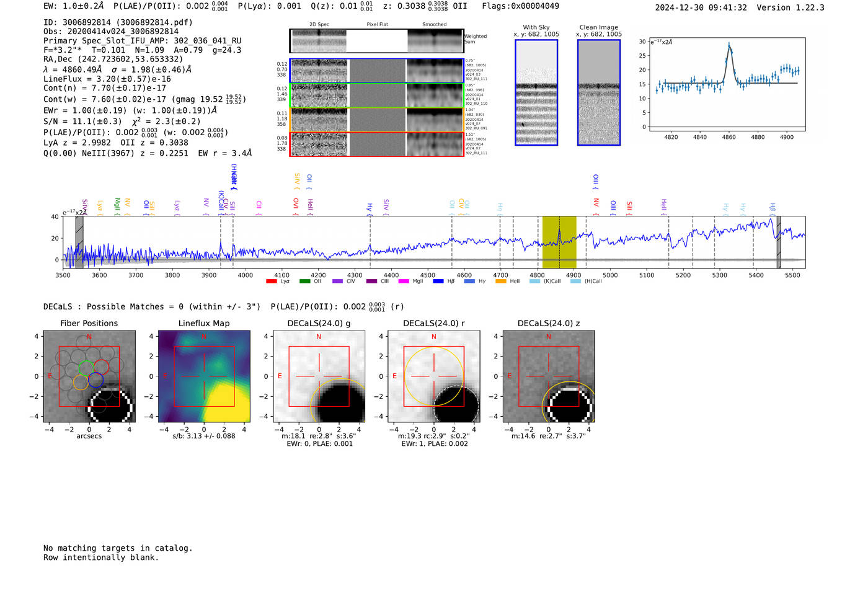Screen dimensions: 868x591
Task: Select the 'Row intentionally blank.' text
Action: pos(101,558)
